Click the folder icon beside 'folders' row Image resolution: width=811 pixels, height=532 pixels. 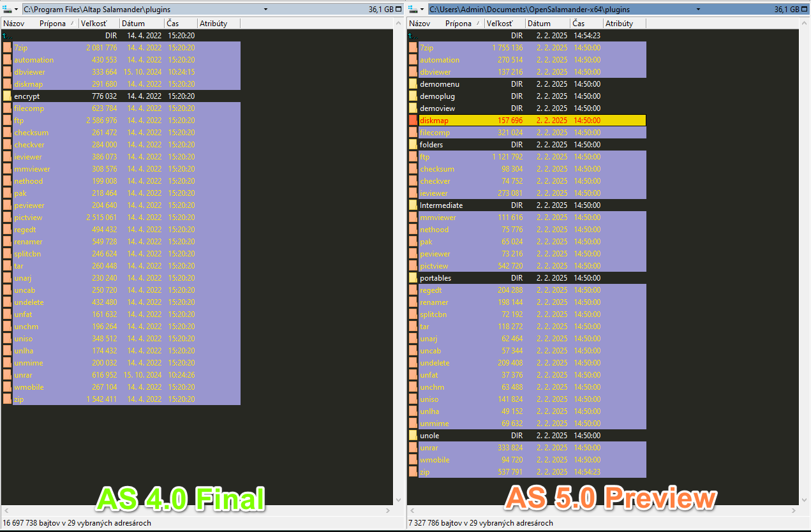point(413,145)
